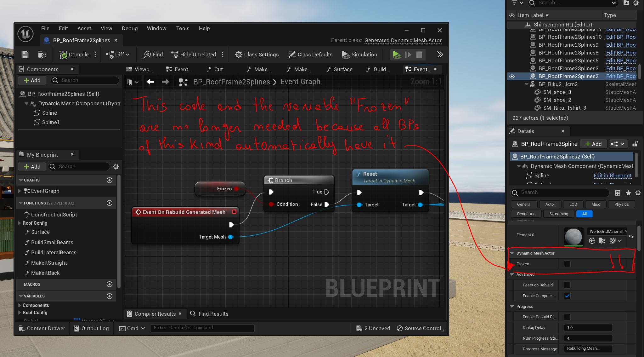Viewport: 644px width, 357px height.
Task: Open the Debug menu
Action: tap(129, 28)
